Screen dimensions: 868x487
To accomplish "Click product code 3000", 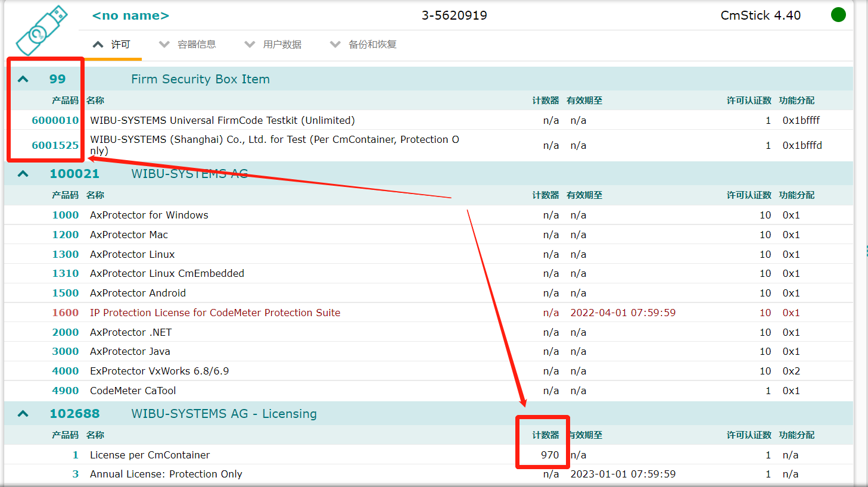I will pyautogui.click(x=66, y=351).
